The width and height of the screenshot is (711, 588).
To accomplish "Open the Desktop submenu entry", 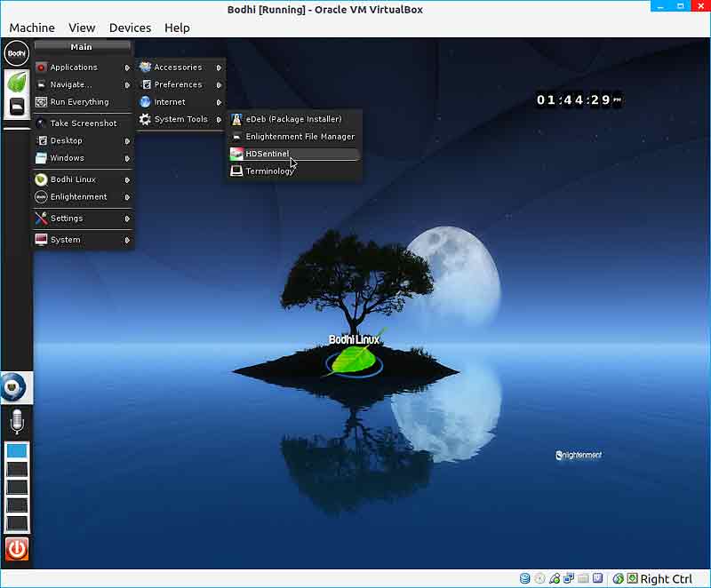I will [83, 141].
